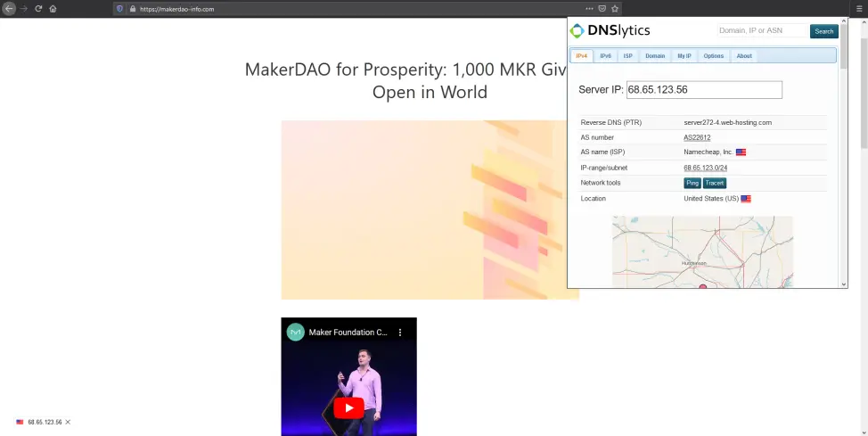Image resolution: width=868 pixels, height=436 pixels.
Task: Save page to Pocket icon
Action: click(x=602, y=9)
